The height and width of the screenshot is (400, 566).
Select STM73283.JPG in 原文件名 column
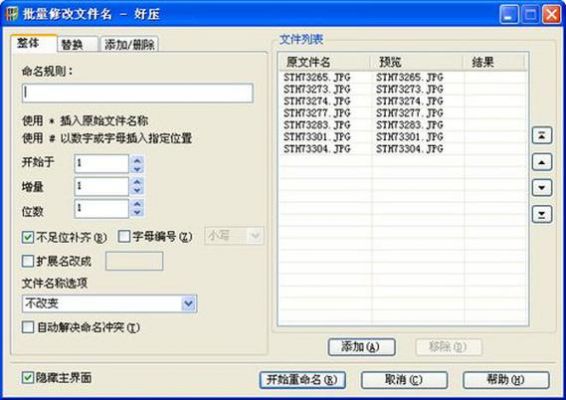pyautogui.click(x=317, y=125)
